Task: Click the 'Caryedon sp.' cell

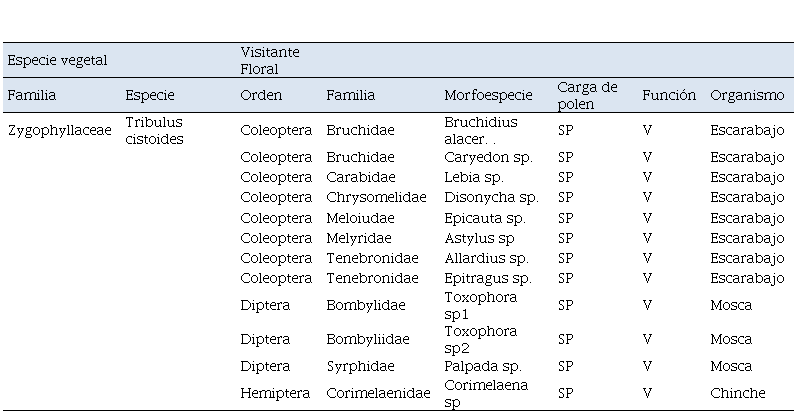Action: click(488, 158)
